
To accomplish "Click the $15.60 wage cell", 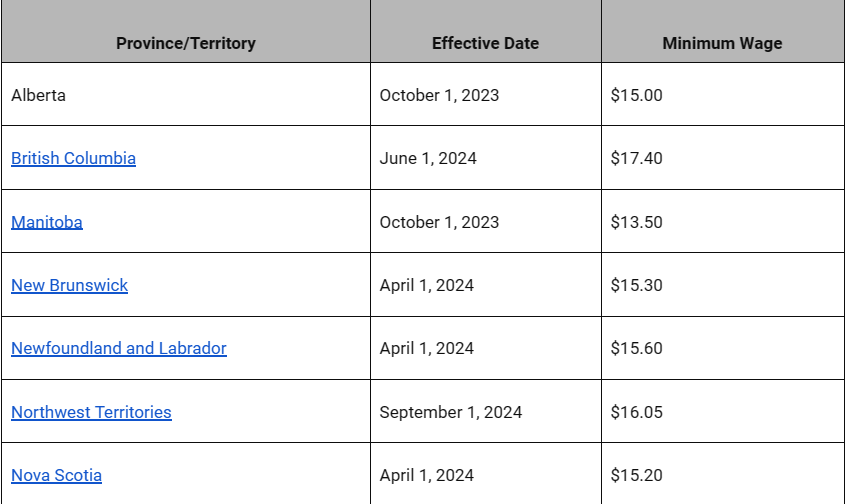I will coord(636,348).
